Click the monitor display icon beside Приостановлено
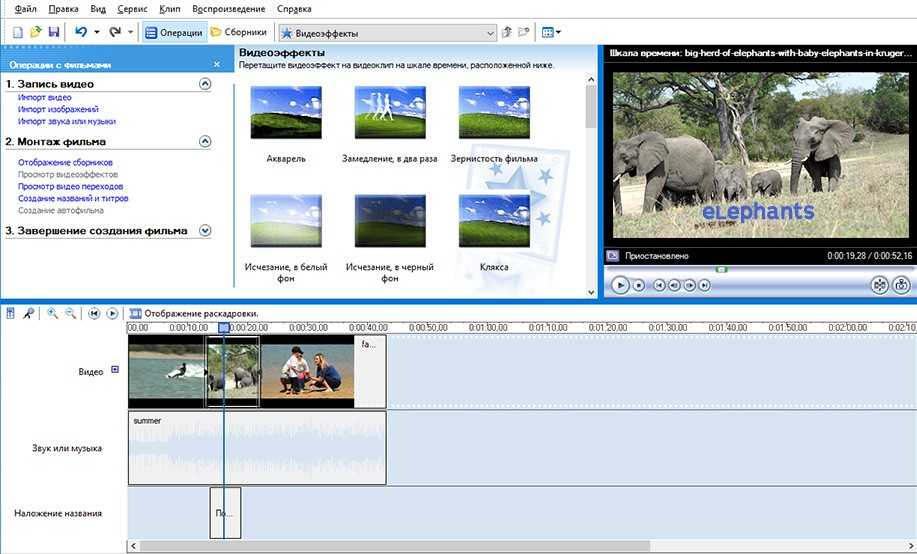 click(x=612, y=256)
